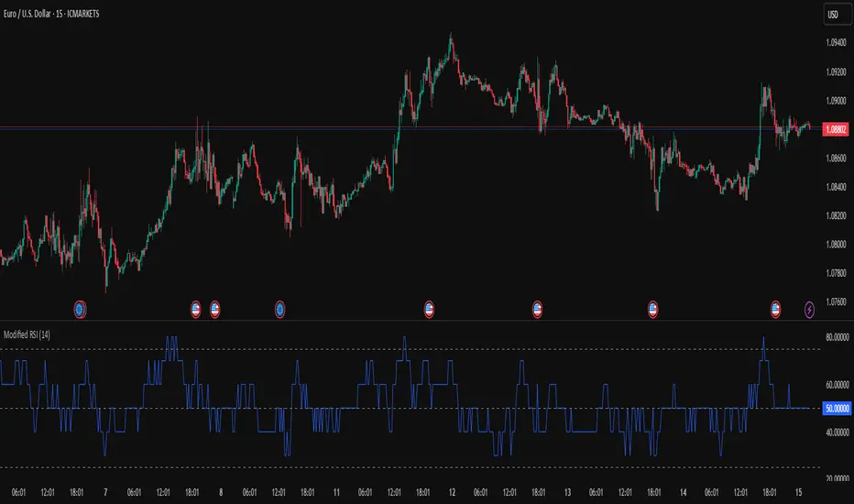Click the 80.00000 RSI scale label

point(835,337)
